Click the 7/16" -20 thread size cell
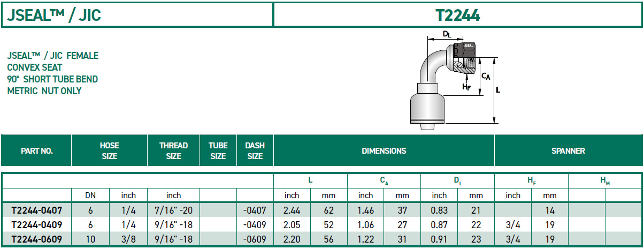 (174, 211)
